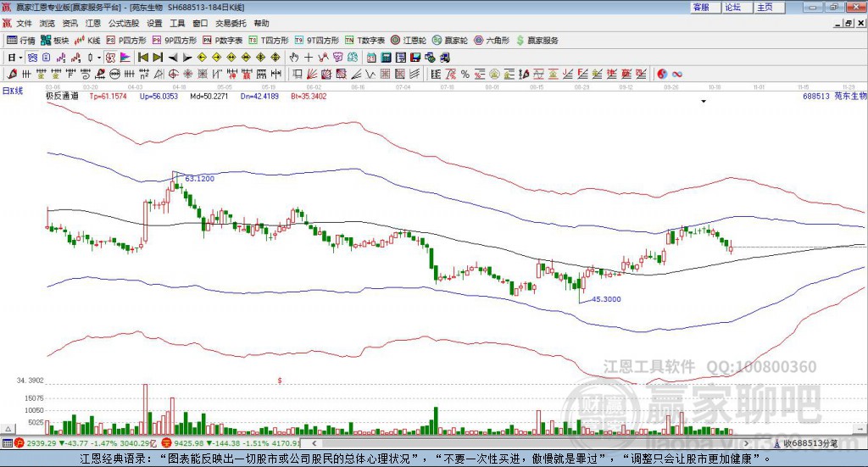The width and height of the screenshot is (868, 467).
Task: Open the 资讯 menu
Action: (x=70, y=23)
